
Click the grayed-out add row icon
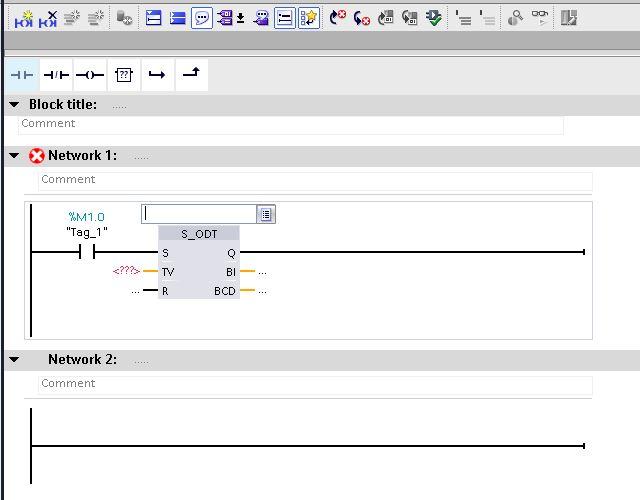click(96, 18)
